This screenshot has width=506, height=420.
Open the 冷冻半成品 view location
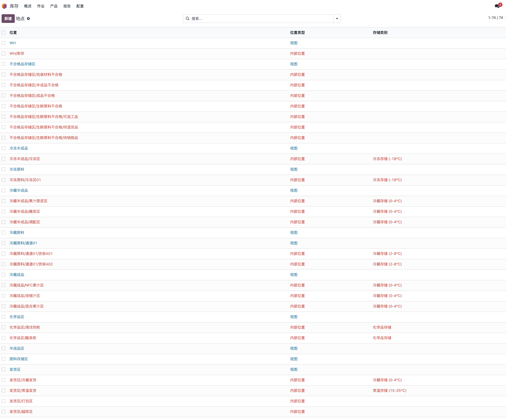19,148
